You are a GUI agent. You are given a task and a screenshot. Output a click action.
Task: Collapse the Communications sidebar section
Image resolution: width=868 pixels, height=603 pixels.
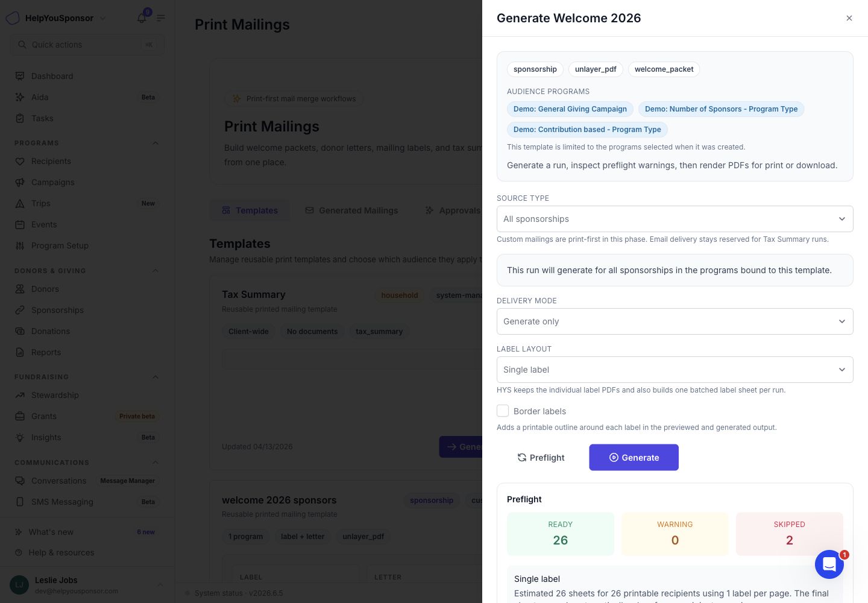tap(156, 463)
